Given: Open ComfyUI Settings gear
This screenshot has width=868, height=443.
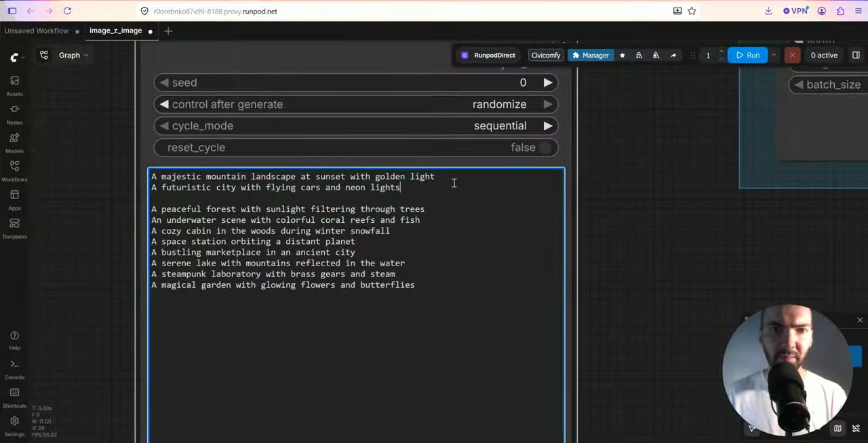Looking at the screenshot, I should tap(14, 426).
